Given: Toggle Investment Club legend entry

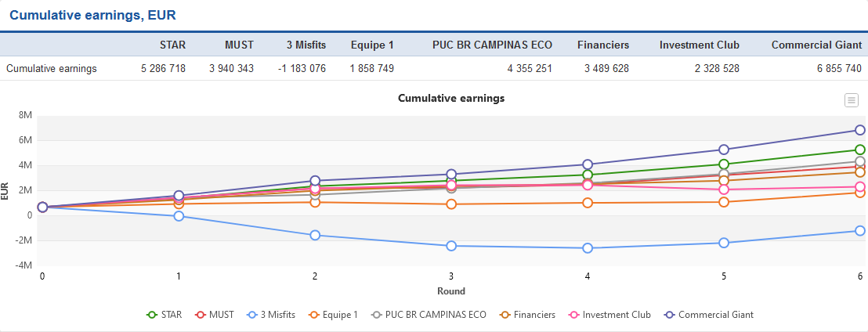Looking at the screenshot, I should (x=610, y=315).
